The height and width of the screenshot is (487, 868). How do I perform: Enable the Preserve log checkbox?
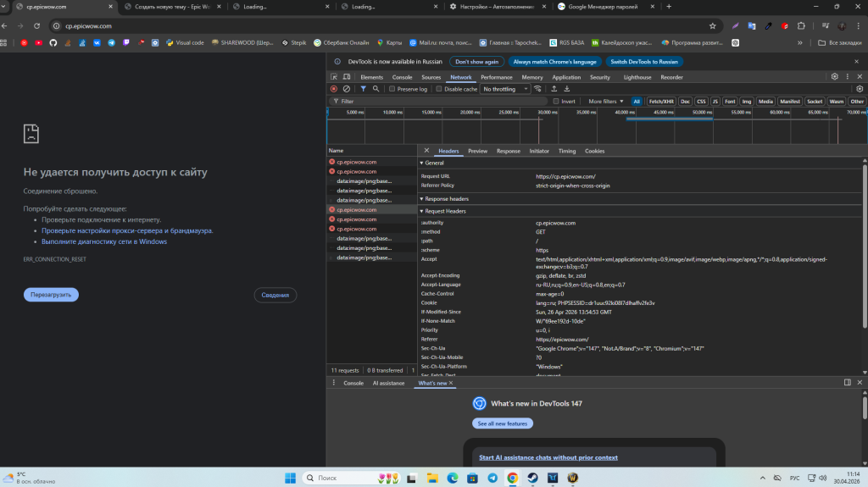392,89
